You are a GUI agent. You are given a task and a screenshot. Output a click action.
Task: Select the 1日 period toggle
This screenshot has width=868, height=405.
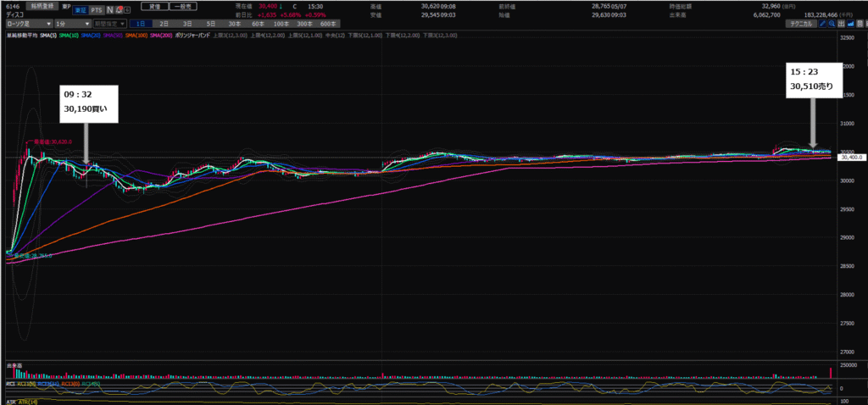coord(141,25)
